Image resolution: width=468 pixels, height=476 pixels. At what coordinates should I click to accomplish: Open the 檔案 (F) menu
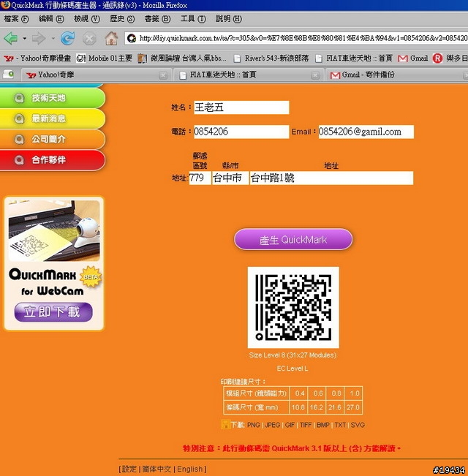click(16, 19)
